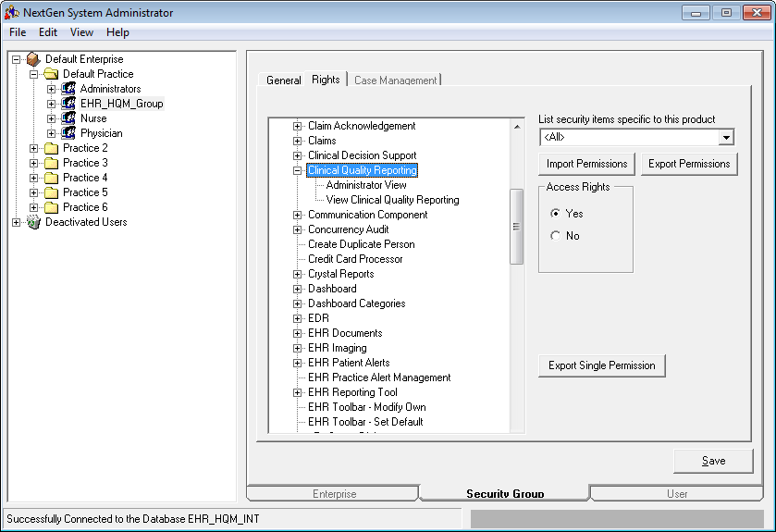Click the database connection status text
Screen dimensions: 776x532
[132, 519]
